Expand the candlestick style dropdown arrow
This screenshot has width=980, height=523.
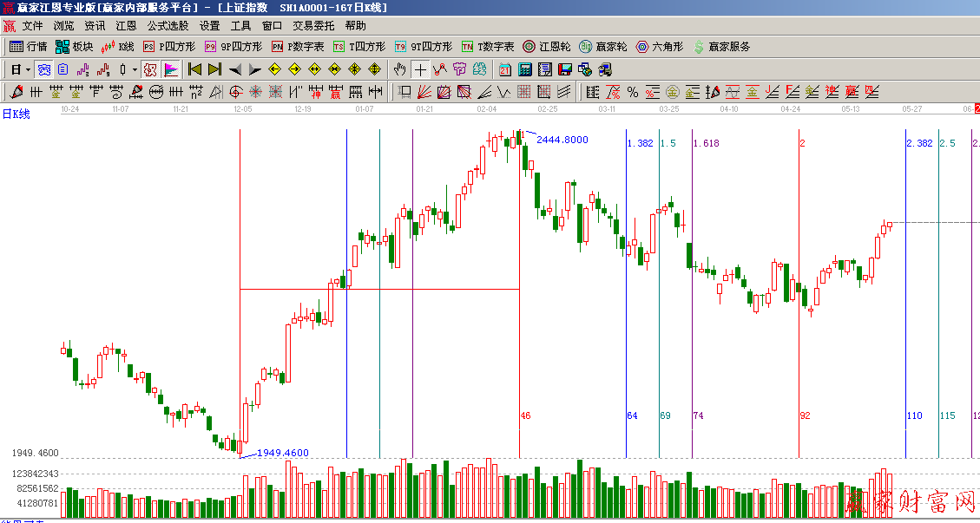pos(135,69)
